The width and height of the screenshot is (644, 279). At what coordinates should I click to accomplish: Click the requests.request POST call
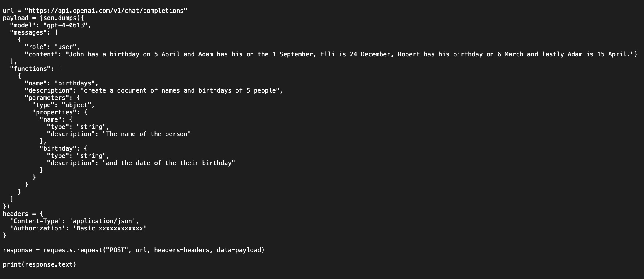click(x=154, y=250)
